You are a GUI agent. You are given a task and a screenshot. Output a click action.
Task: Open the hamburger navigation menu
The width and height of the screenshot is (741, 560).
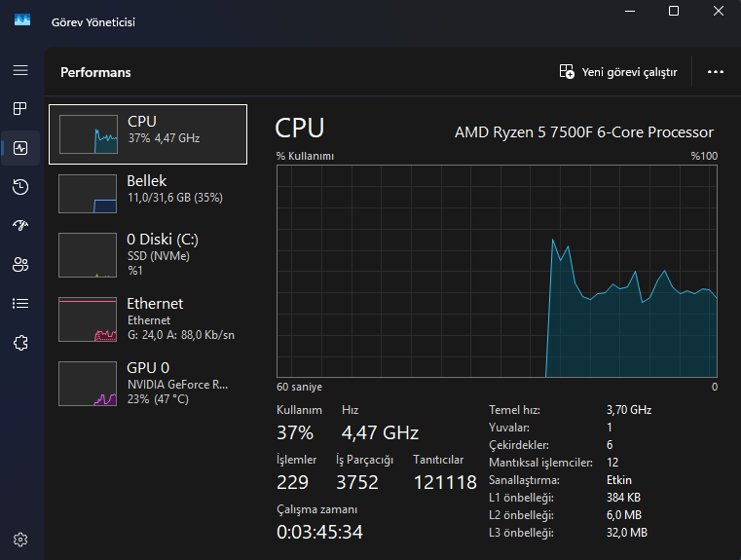coord(20,70)
